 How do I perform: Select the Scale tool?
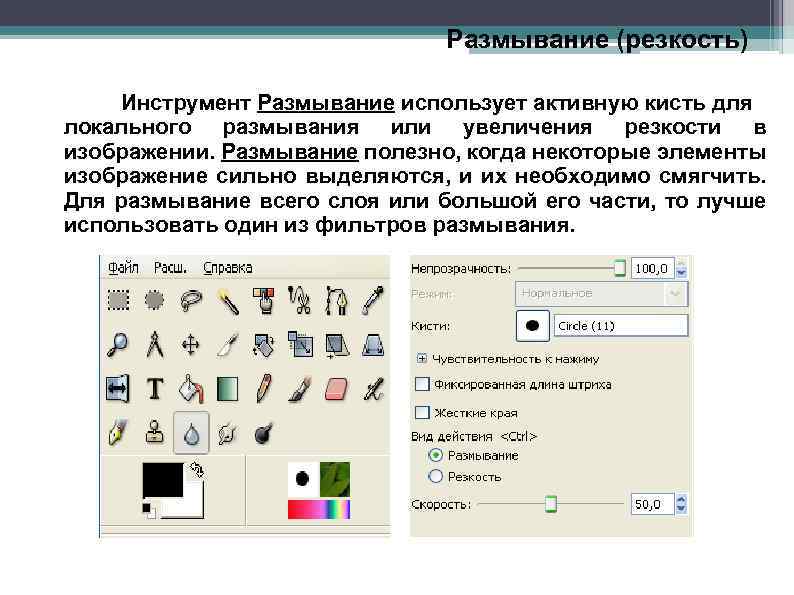300,344
